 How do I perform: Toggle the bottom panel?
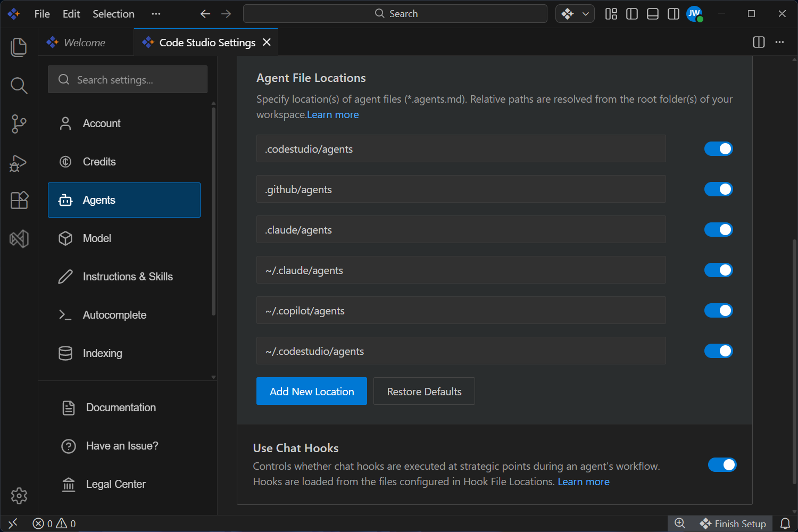[x=653, y=14]
